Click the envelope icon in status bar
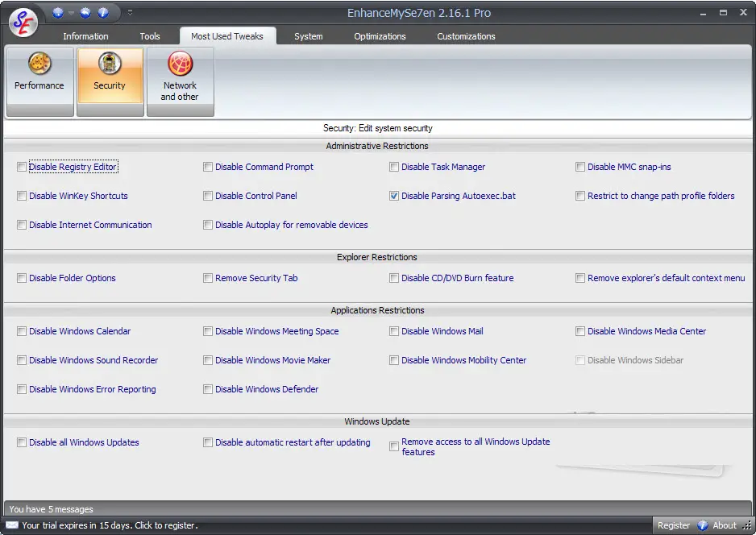This screenshot has height=535, width=756. tap(12, 525)
